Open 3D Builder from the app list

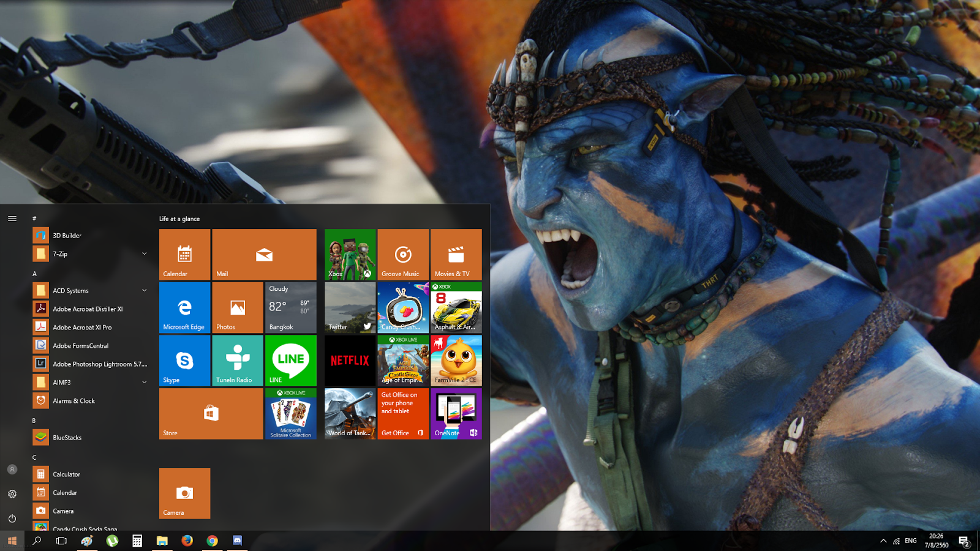click(91, 235)
